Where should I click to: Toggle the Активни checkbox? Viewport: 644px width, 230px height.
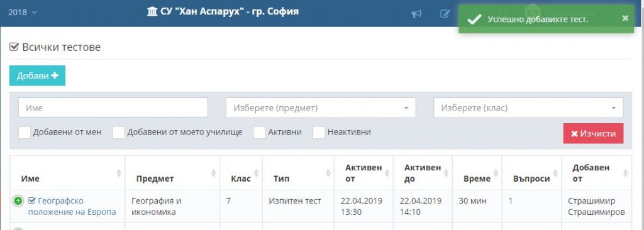coord(260,133)
